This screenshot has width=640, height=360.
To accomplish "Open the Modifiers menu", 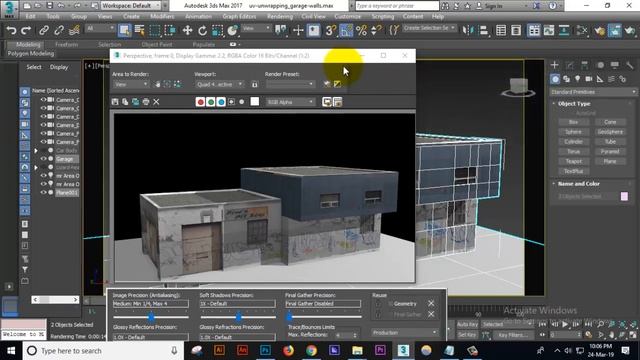I will (x=162, y=17).
